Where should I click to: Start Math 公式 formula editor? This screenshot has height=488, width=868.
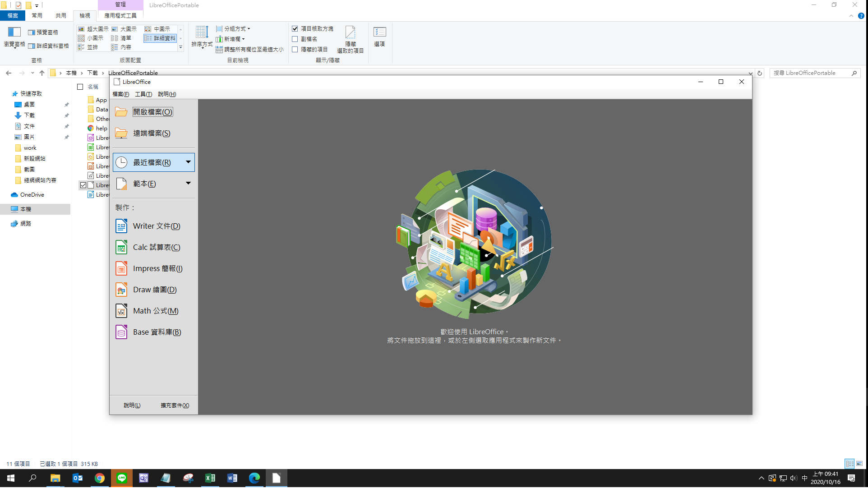pyautogui.click(x=155, y=311)
